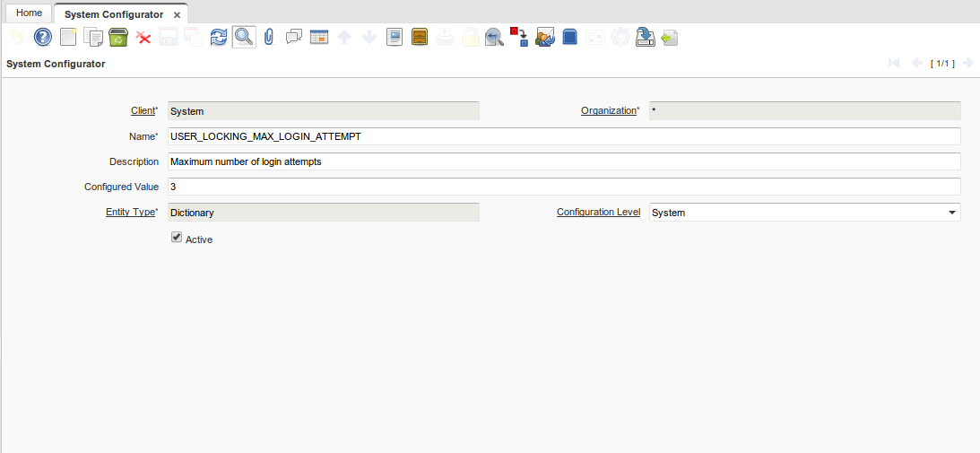This screenshot has width=980, height=453.
Task: Delete record using green trash icon
Action: (x=118, y=37)
